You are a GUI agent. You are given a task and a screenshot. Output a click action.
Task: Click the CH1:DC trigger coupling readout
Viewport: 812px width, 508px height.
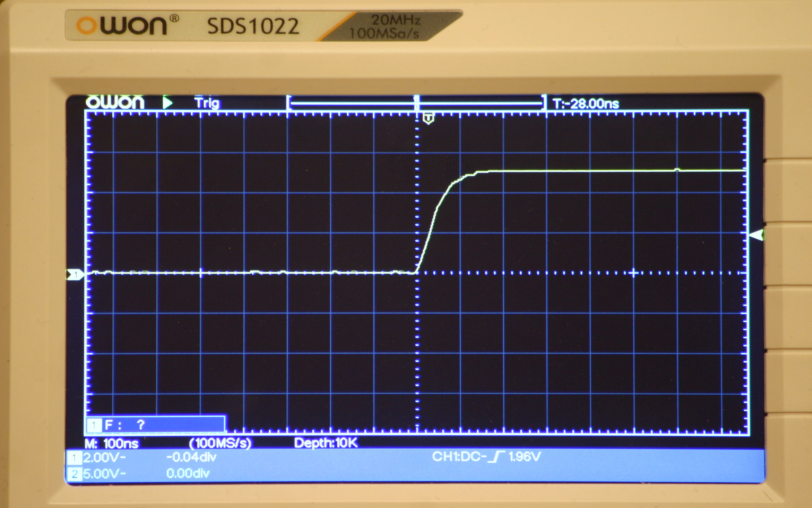point(459,457)
